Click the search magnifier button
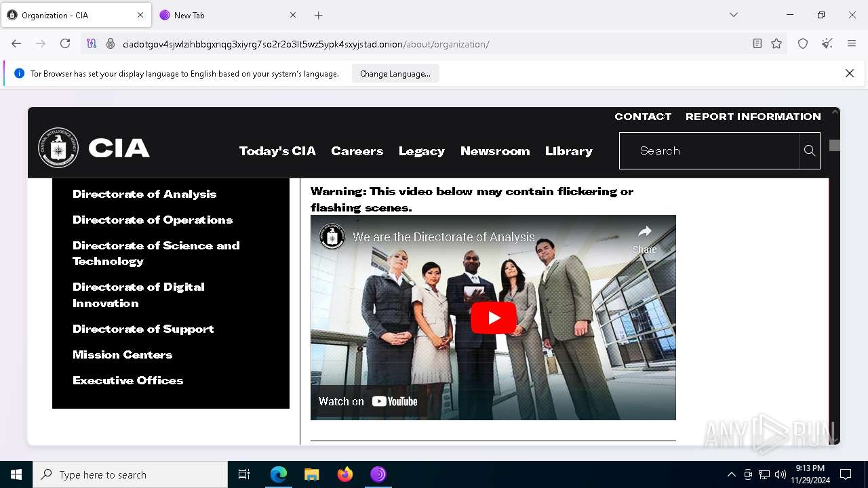 (809, 150)
